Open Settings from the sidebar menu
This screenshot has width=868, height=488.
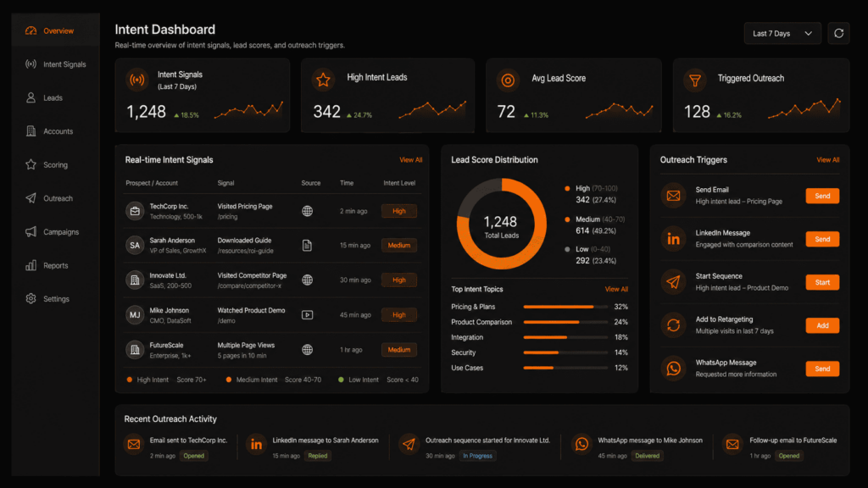tap(30, 298)
